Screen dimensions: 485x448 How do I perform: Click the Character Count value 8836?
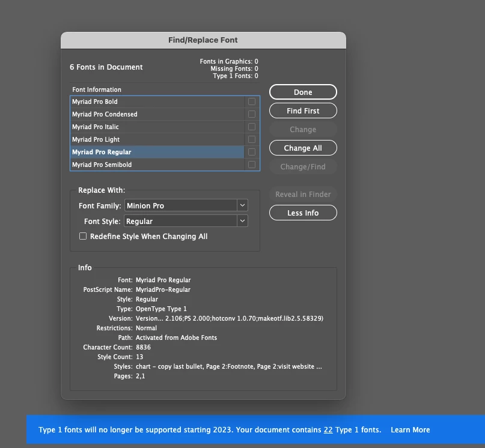point(143,347)
